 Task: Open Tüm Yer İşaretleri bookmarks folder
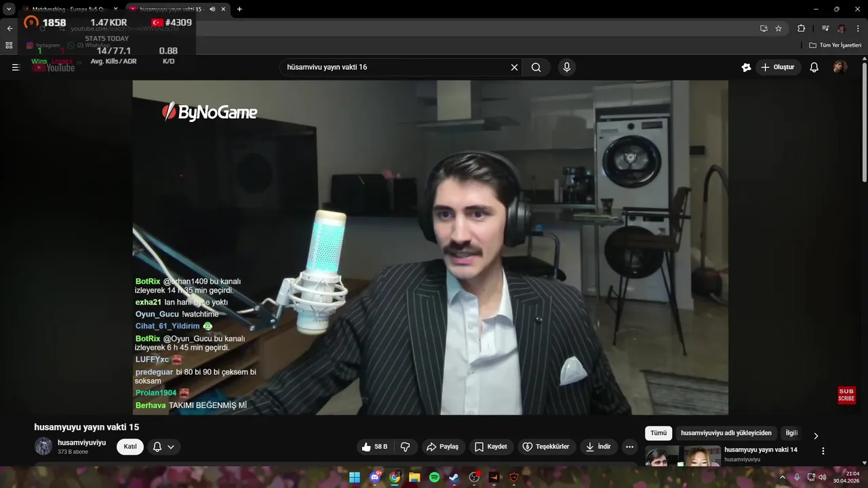tap(835, 45)
